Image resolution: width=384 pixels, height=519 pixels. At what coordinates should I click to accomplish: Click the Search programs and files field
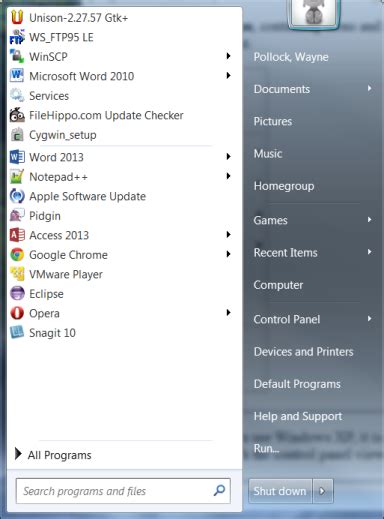[x=123, y=491]
